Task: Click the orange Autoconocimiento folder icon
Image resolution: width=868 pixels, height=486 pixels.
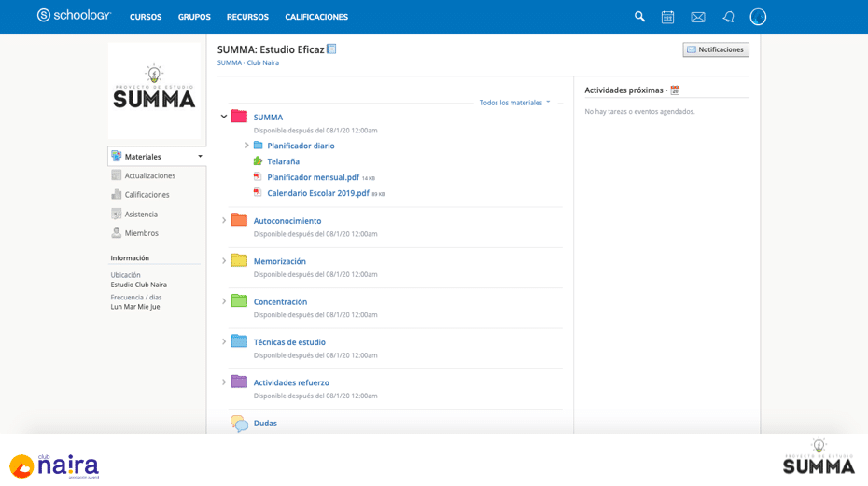Action: [x=239, y=220]
